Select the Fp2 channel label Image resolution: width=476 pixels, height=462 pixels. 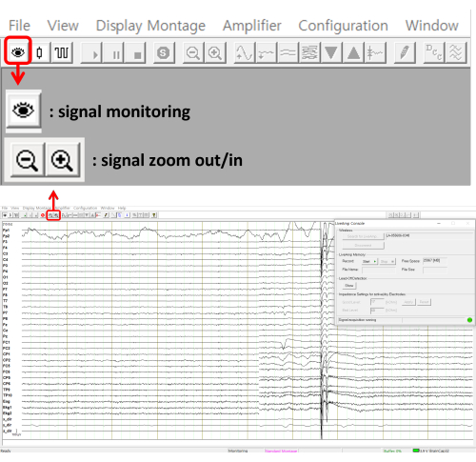tap(7, 236)
